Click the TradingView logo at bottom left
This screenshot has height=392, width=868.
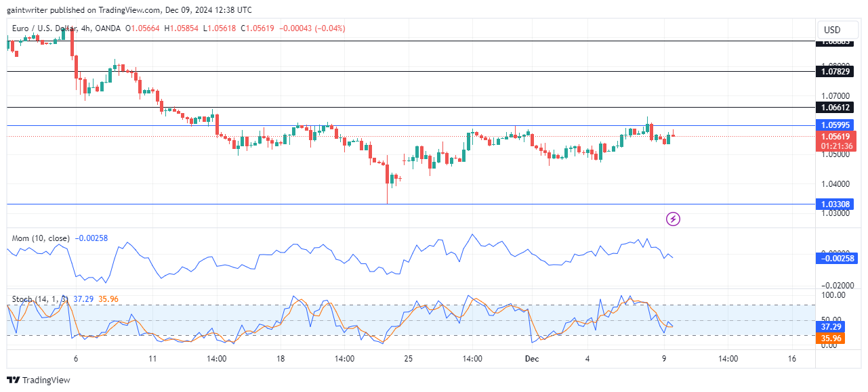39,380
